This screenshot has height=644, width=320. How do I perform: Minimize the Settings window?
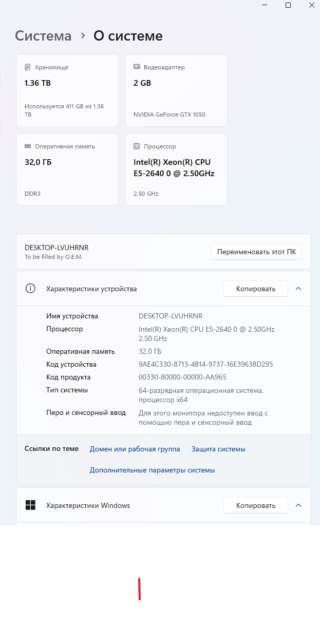point(265,5)
